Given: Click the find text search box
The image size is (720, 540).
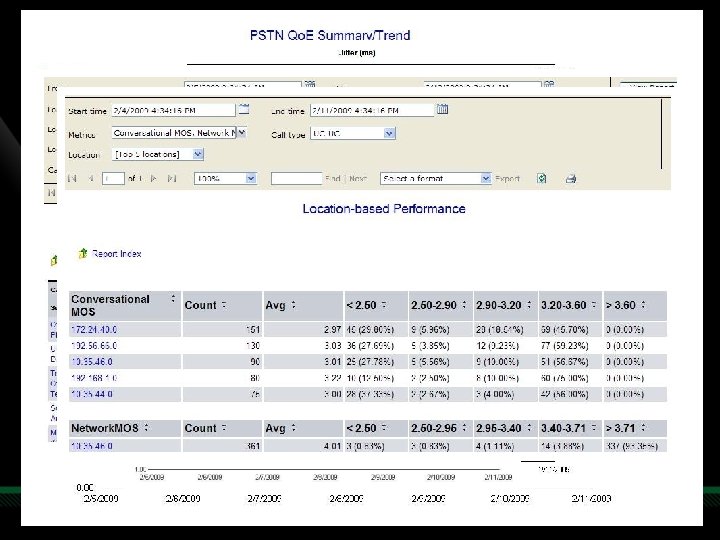Looking at the screenshot, I should tap(297, 179).
